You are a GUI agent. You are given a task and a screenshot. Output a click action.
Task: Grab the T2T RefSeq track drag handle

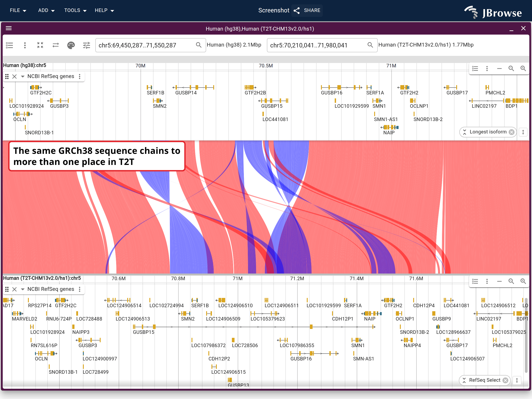[x=7, y=289]
